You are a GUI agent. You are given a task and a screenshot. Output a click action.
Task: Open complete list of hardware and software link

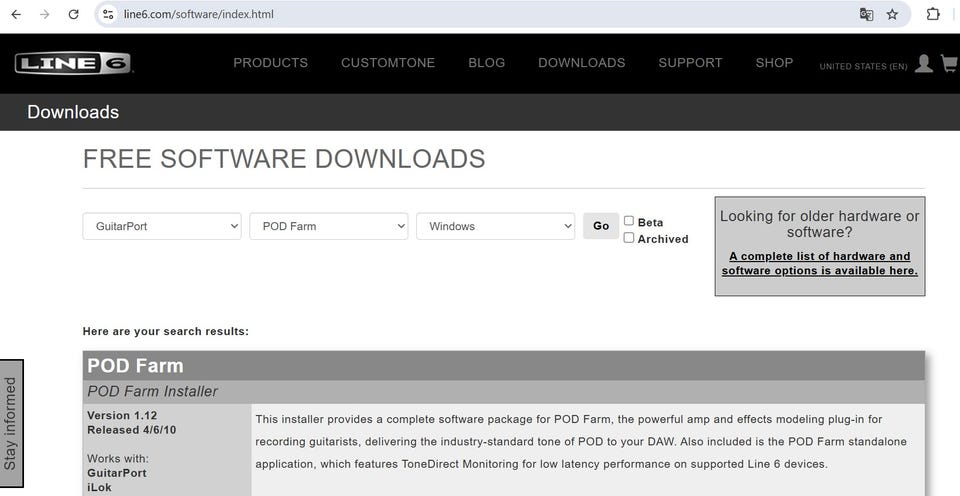(x=819, y=263)
